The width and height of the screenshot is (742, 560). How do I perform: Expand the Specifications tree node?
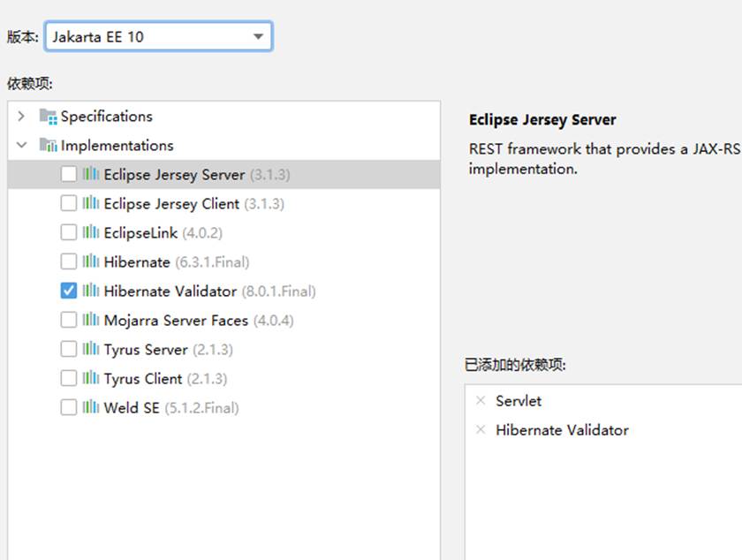[21, 116]
